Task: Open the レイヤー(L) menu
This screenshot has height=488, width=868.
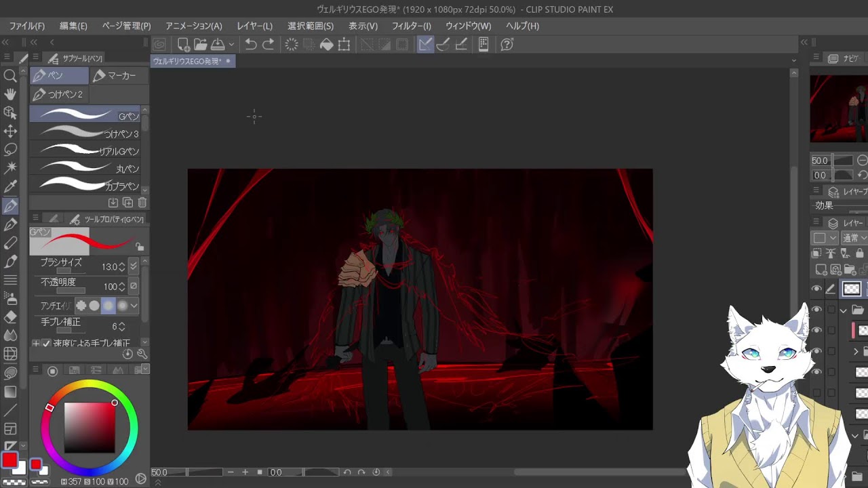Action: (x=254, y=26)
